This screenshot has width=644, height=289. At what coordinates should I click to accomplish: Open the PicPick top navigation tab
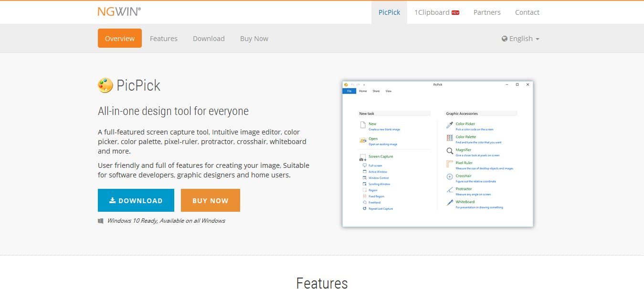pos(389,12)
